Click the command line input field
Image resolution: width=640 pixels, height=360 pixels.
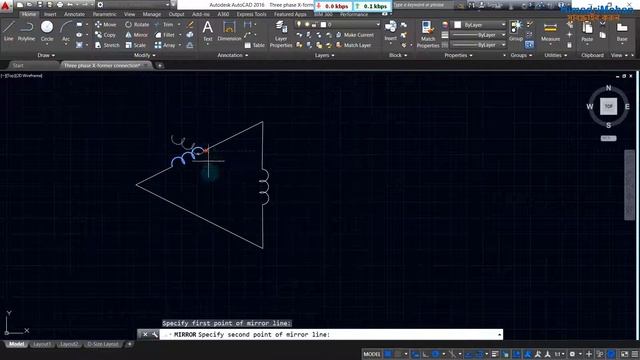(x=331, y=335)
